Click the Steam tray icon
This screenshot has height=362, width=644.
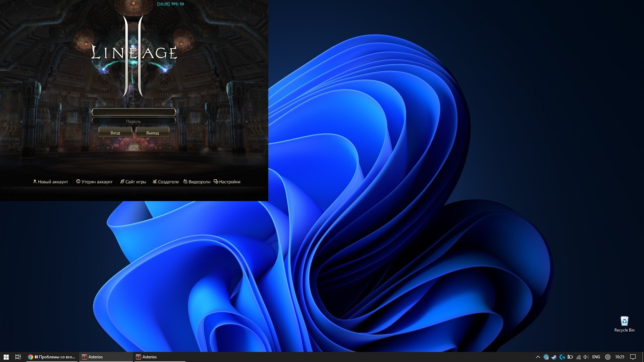(x=554, y=357)
